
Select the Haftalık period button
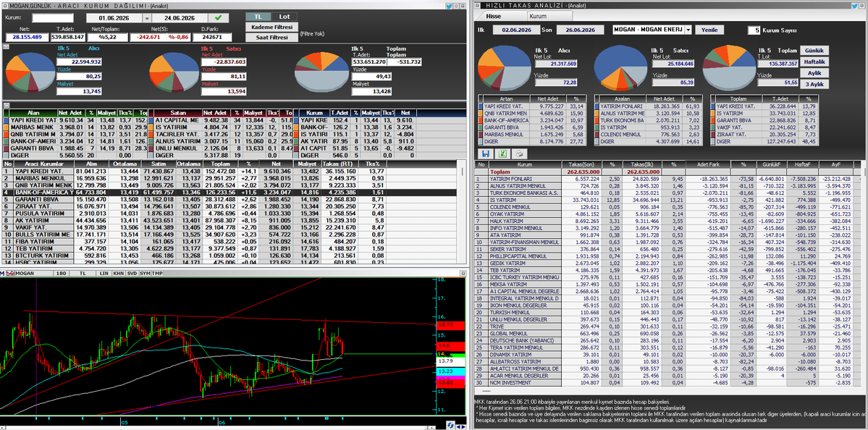coord(814,62)
